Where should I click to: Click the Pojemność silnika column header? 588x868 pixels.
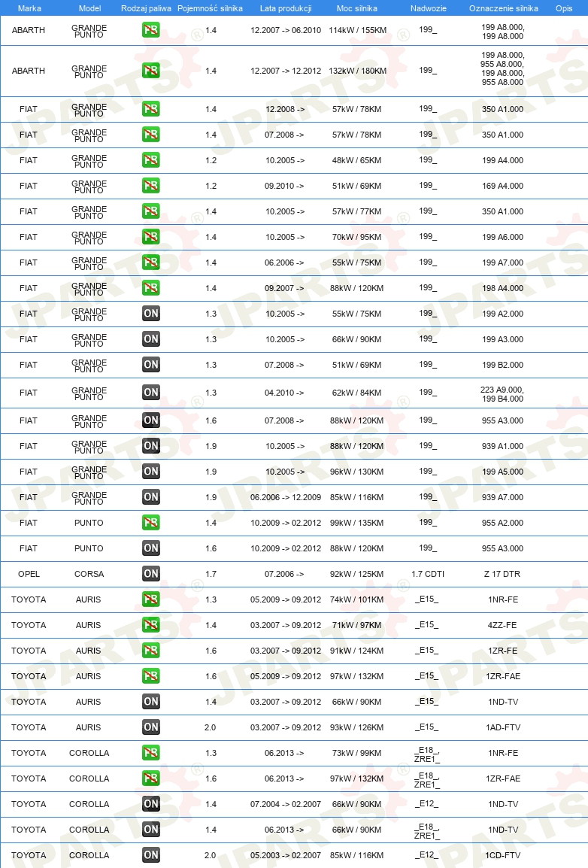[211, 8]
